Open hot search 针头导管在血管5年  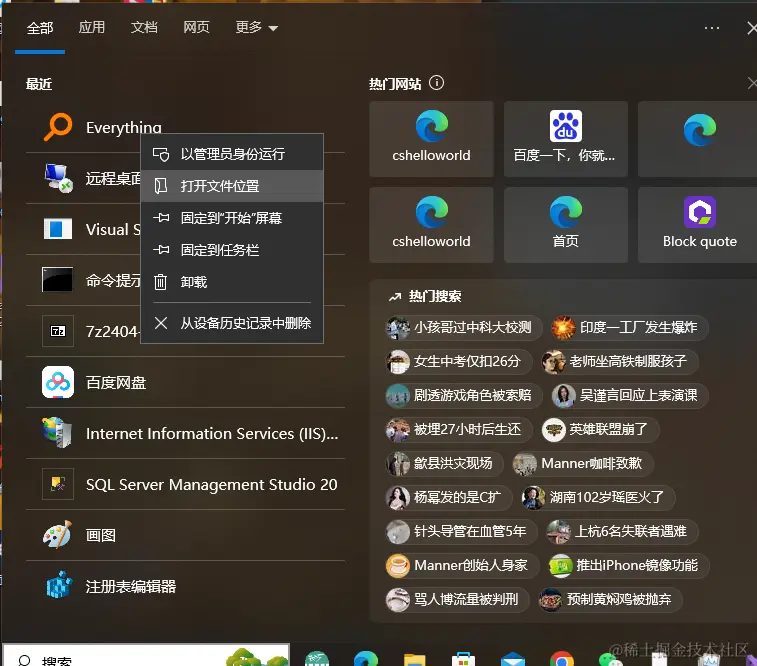[x=461, y=531]
